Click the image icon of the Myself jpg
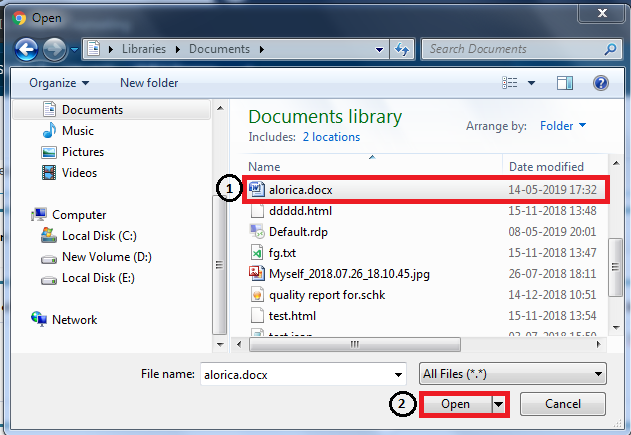The width and height of the screenshot is (631, 435). point(257,274)
